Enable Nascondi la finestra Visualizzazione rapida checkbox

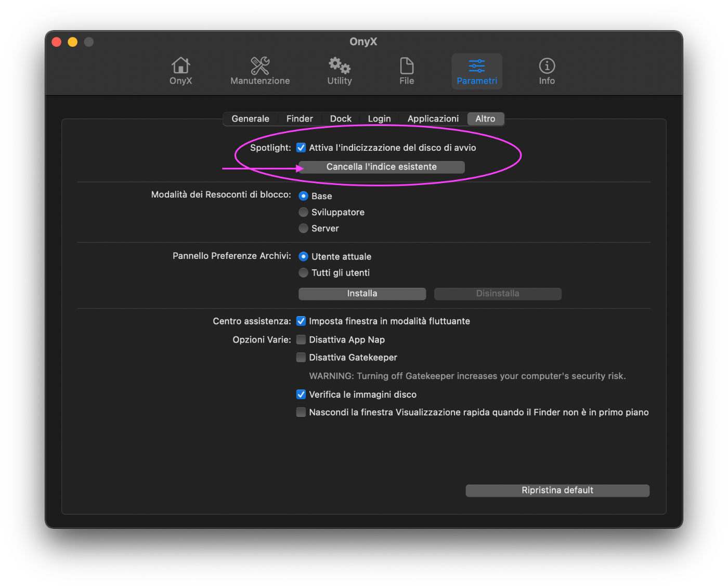pyautogui.click(x=301, y=412)
